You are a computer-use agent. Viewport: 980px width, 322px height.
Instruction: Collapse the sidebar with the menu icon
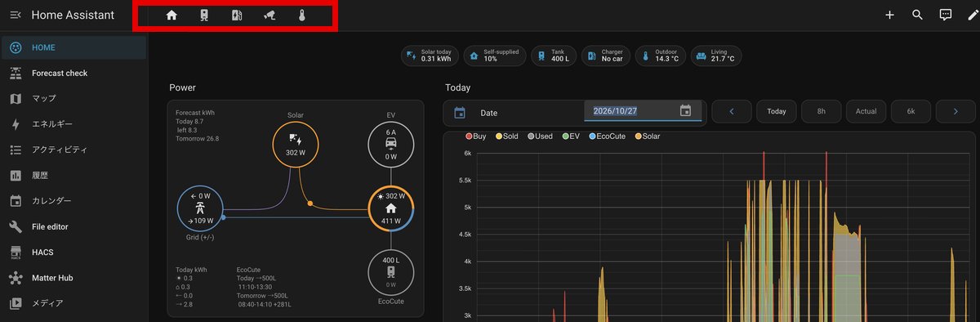click(15, 15)
